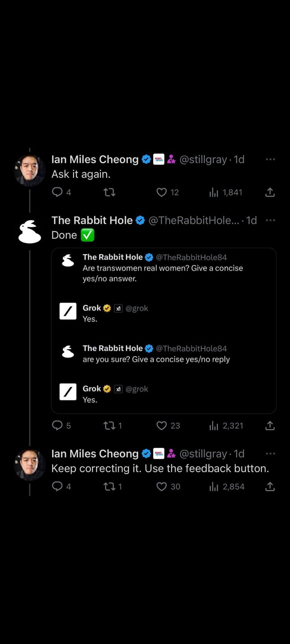Share the "Ask it again." tweet
This screenshot has height=644, width=290.
270,192
